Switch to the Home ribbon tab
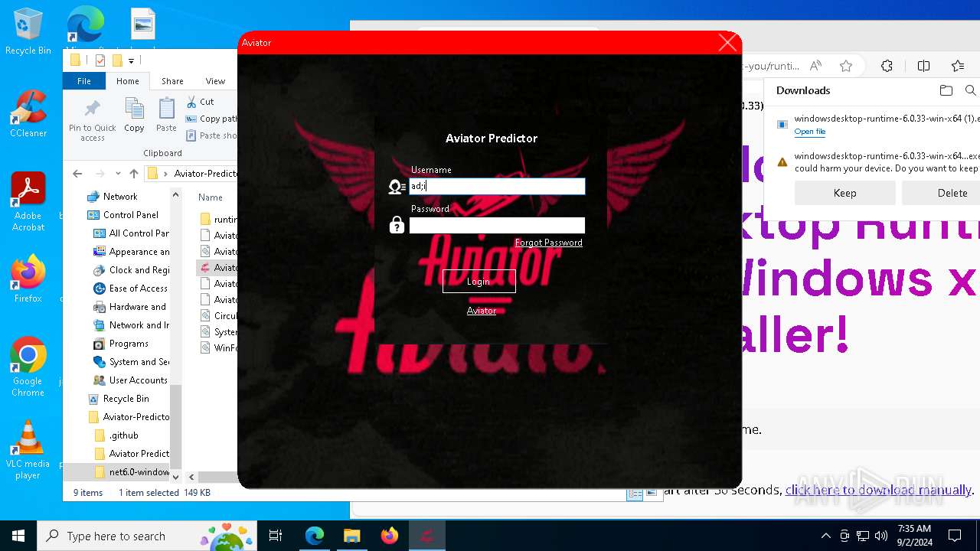This screenshot has height=551, width=980. [128, 81]
